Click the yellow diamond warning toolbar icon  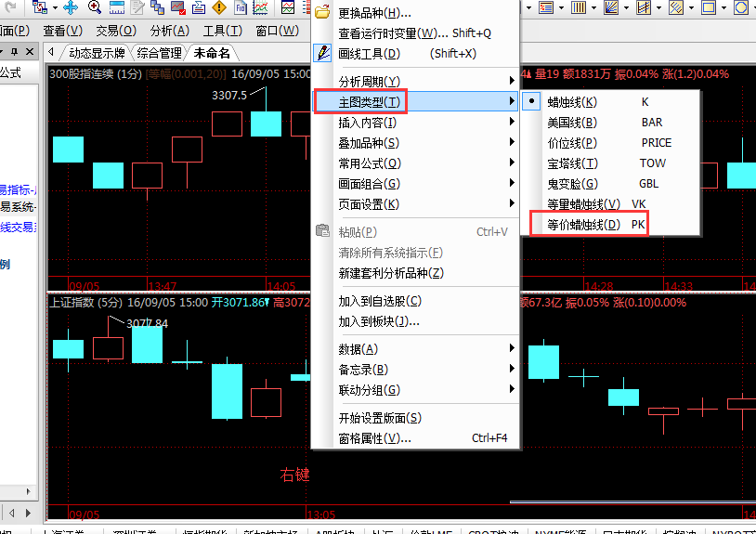click(218, 8)
